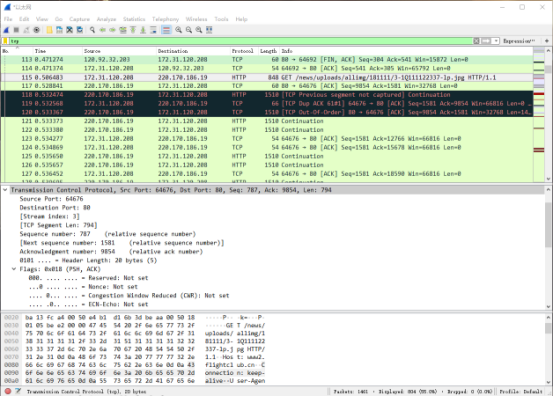Image resolution: width=553 pixels, height=397 pixels.
Task: Open the Edit menu
Action: coord(24,19)
